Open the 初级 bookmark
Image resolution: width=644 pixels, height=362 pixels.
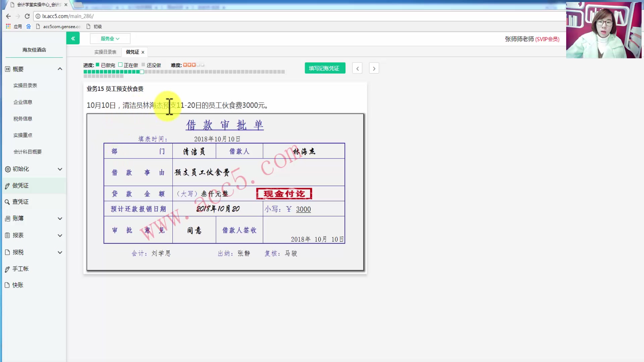[x=94, y=26]
